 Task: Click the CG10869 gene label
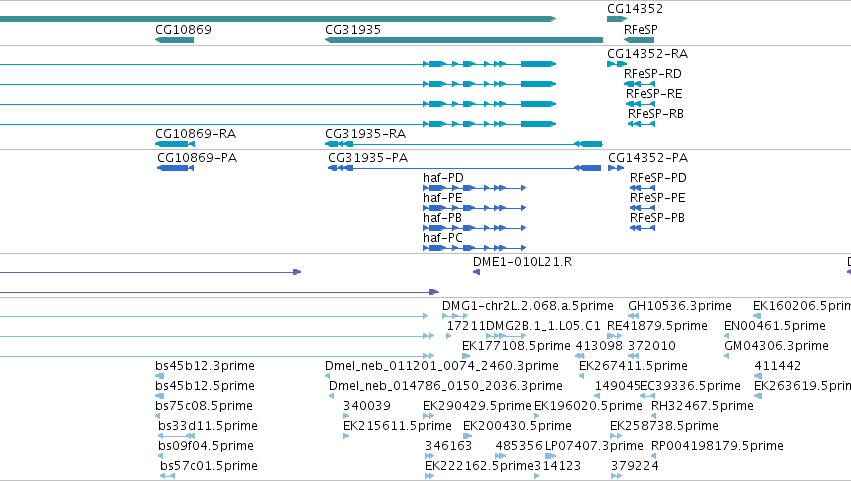pos(183,30)
